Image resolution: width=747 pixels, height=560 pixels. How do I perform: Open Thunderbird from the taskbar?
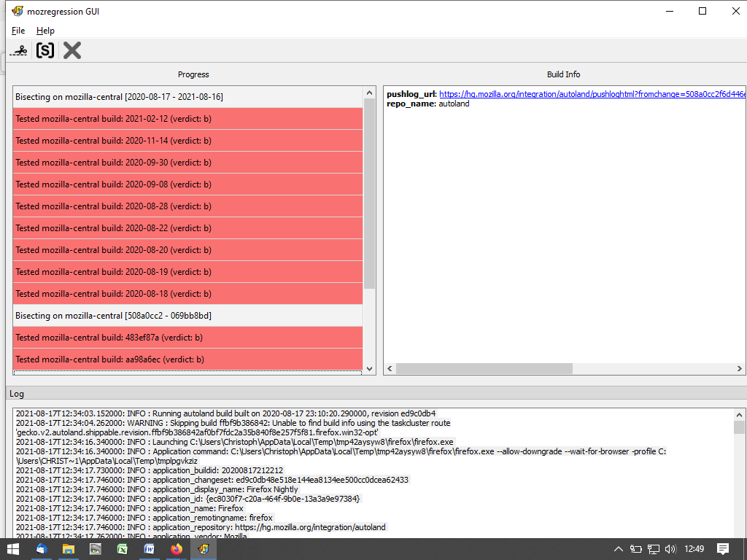(x=42, y=549)
